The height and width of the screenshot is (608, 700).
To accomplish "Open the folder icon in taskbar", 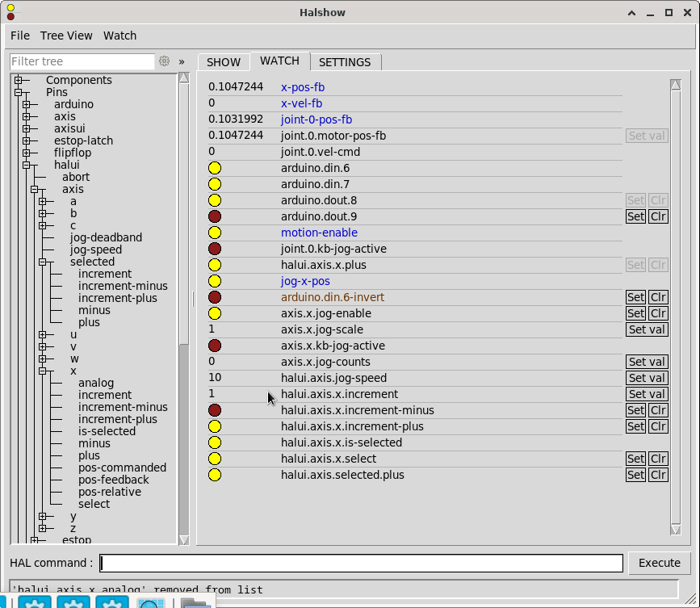I will click(195, 603).
